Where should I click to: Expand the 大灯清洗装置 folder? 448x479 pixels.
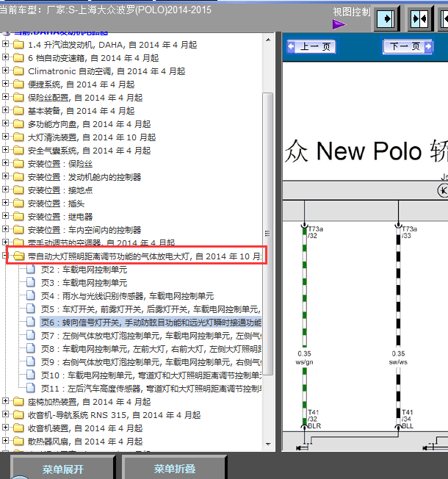5,137
